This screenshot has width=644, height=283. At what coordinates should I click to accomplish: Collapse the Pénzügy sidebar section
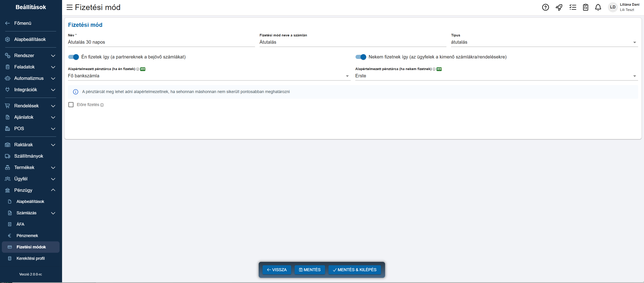tap(53, 190)
